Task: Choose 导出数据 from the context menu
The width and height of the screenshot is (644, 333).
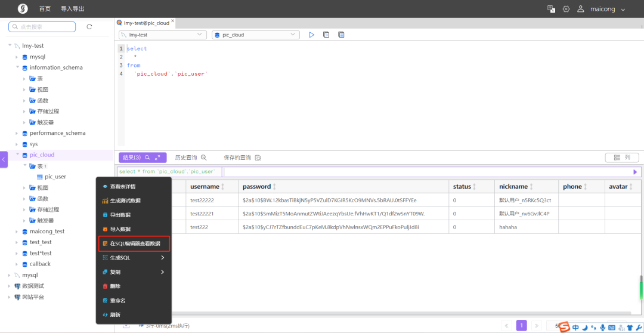Action: pyautogui.click(x=134, y=215)
